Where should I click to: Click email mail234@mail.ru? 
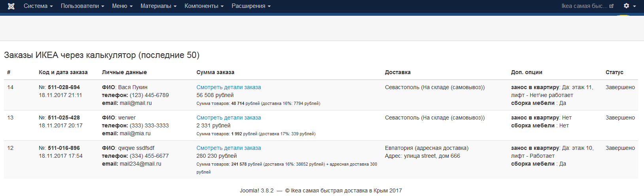coord(140,164)
